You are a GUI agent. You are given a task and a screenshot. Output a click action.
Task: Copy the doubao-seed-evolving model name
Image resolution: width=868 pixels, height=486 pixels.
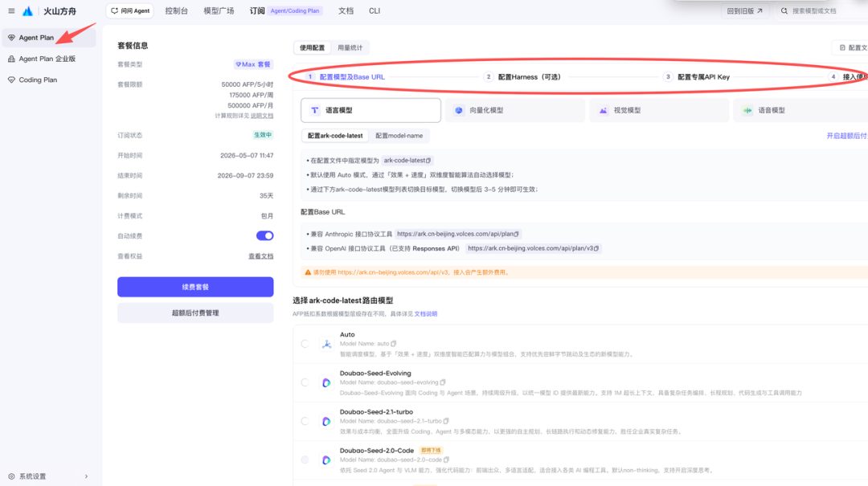(443, 382)
